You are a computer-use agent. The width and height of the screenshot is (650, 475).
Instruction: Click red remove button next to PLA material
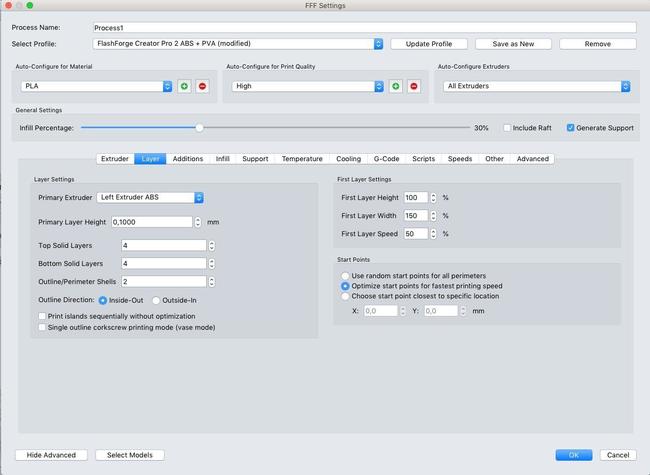[x=202, y=87]
